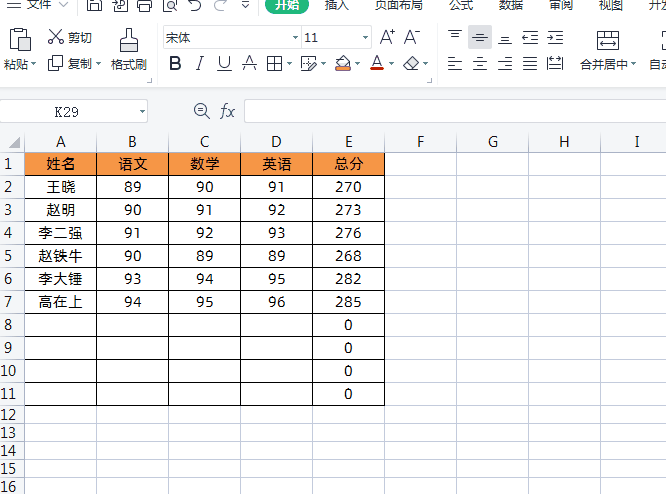Increase the cell indent
The image size is (666, 494).
[x=555, y=38]
